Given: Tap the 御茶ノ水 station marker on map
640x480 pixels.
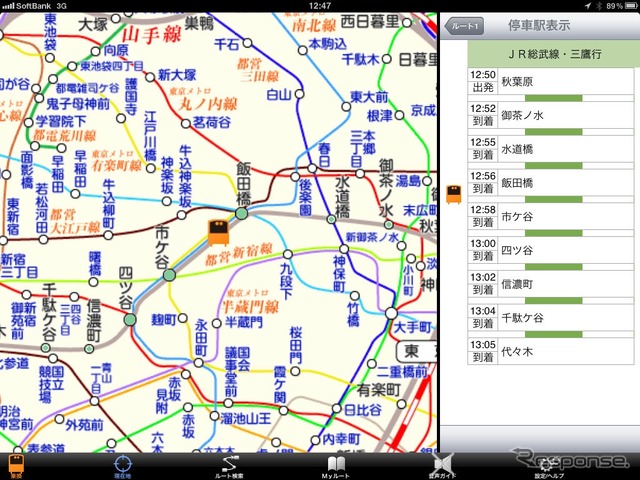Looking at the screenshot, I should (x=389, y=224).
